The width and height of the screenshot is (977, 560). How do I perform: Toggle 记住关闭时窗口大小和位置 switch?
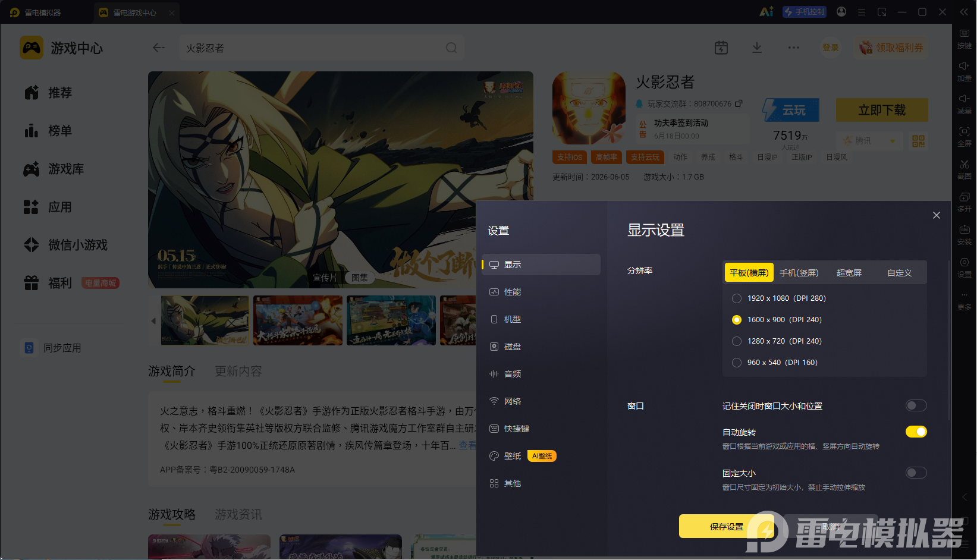[916, 405]
